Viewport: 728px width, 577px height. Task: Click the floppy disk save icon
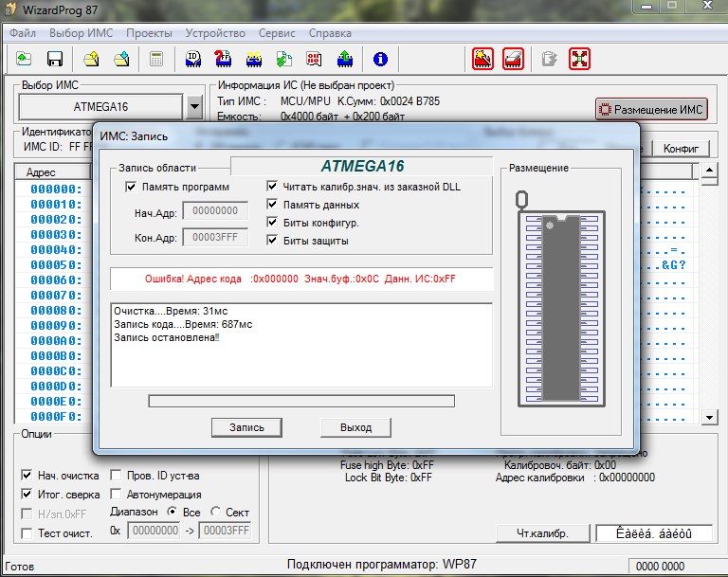pos(55,59)
